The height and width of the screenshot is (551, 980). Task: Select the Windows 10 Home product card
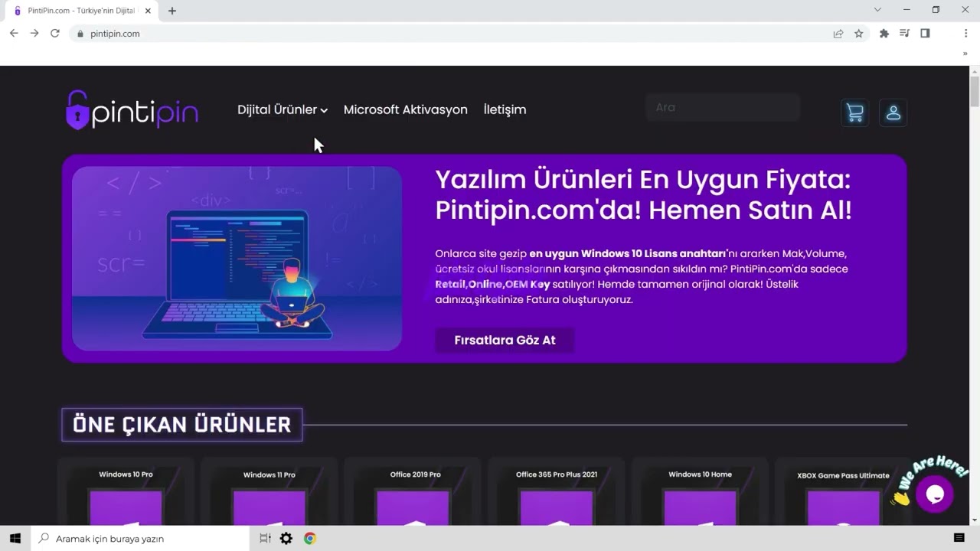700,492
